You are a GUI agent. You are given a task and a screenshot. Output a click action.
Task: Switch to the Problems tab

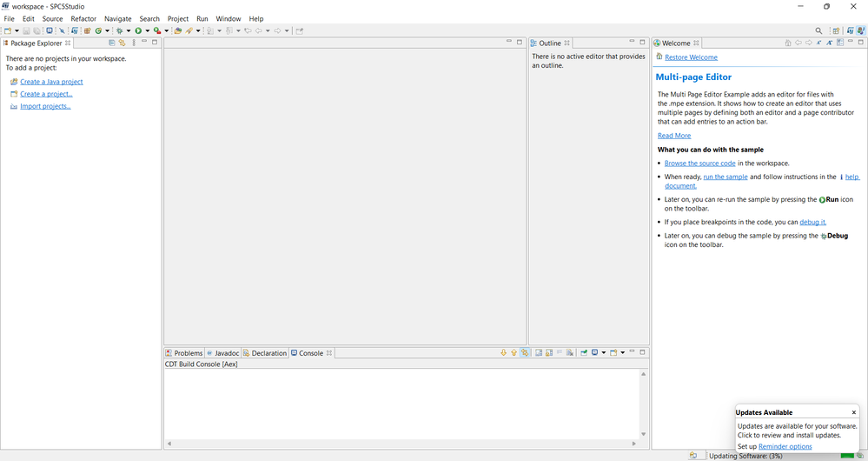point(184,353)
